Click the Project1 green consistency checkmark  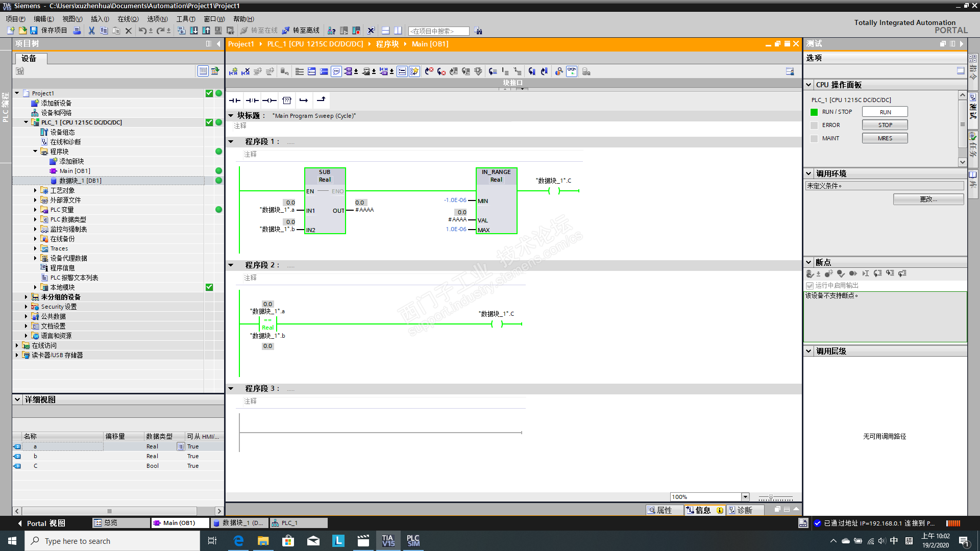point(209,93)
